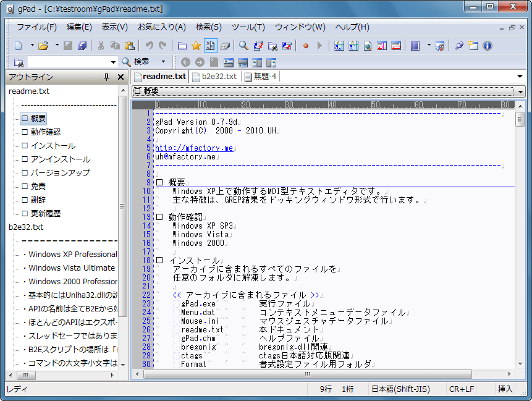This screenshot has height=401, width=532.
Task: Click the yellow star favorites icon
Action: click(x=196, y=46)
